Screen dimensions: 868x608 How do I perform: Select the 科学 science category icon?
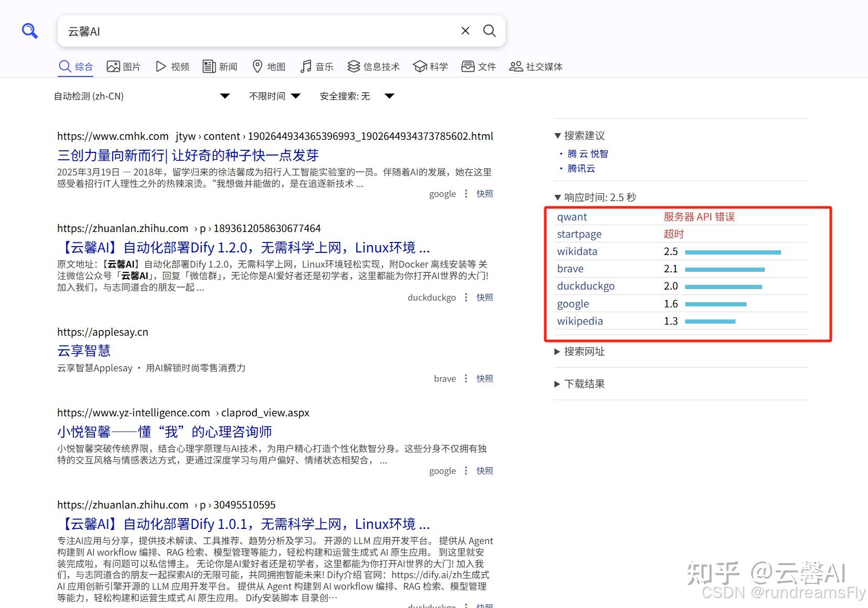421,66
